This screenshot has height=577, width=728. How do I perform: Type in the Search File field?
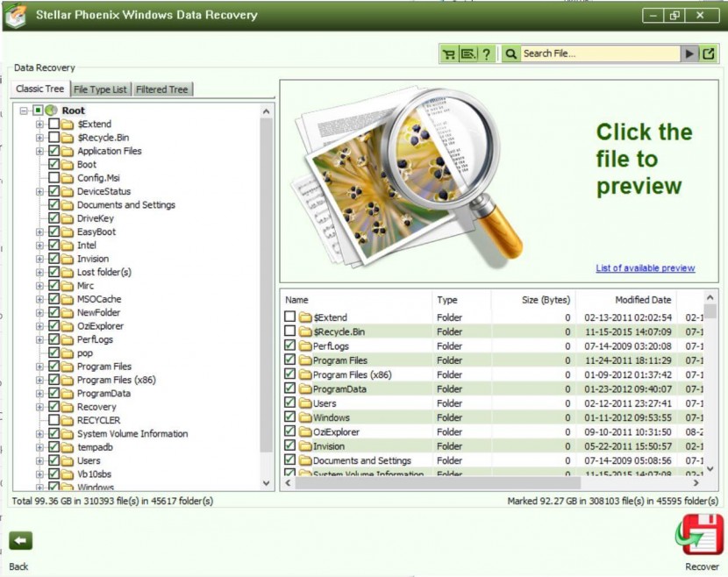tap(601, 53)
